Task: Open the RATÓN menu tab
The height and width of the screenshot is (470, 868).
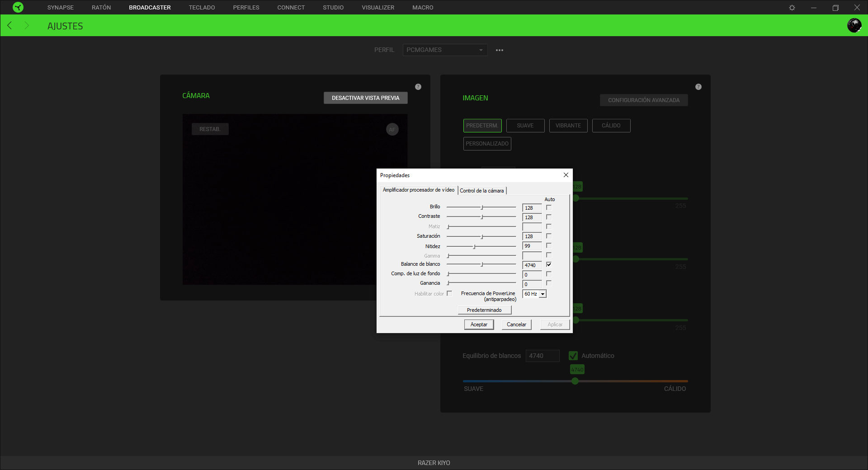Action: click(x=101, y=8)
